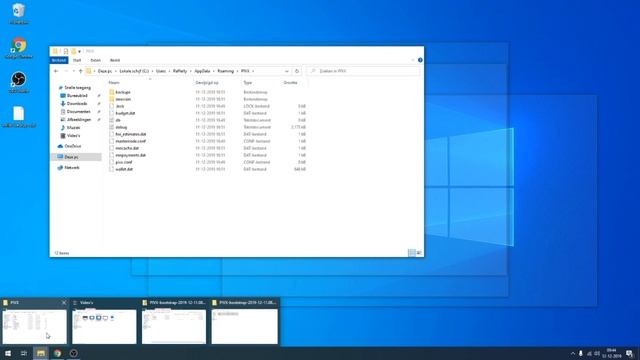Click the Chrome taskbar icon
The height and width of the screenshot is (360, 640).
57,353
